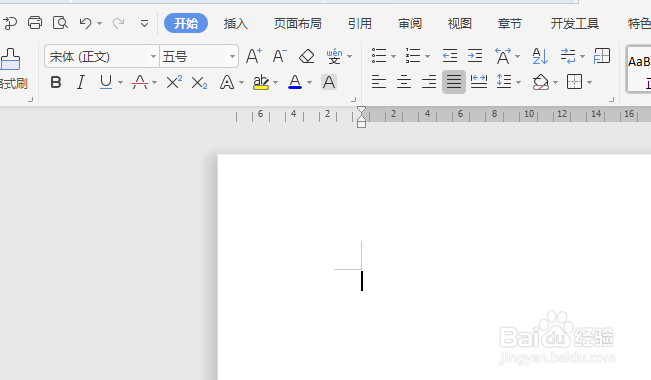Toggle italic formatting
651x380 pixels.
81,82
